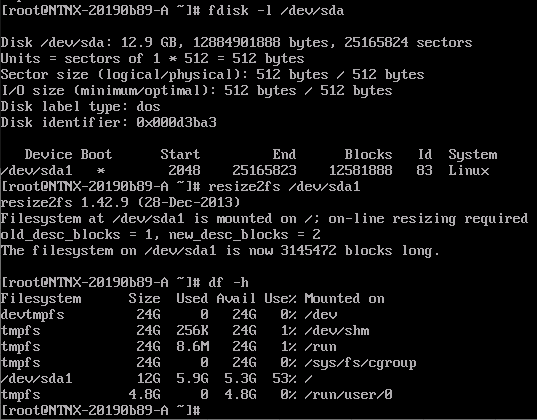The height and width of the screenshot is (420, 537).
Task: Click the boot flag asterisk for sda1
Action: coord(101,170)
